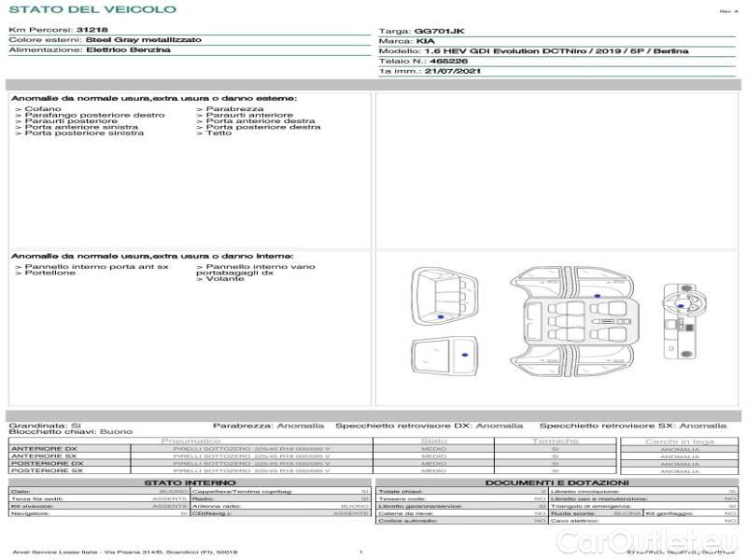Viewport: 747px width, 560px height.
Task: Click the Portellone entry
Action: coord(45,273)
